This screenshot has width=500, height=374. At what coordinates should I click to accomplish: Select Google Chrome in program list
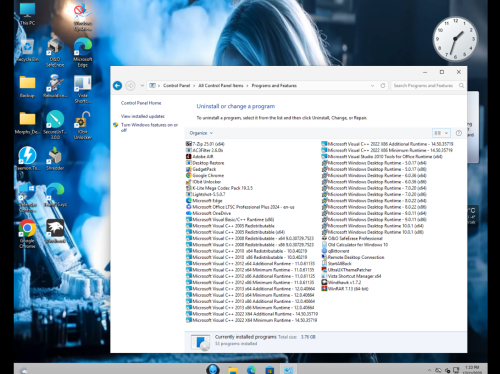click(x=205, y=175)
